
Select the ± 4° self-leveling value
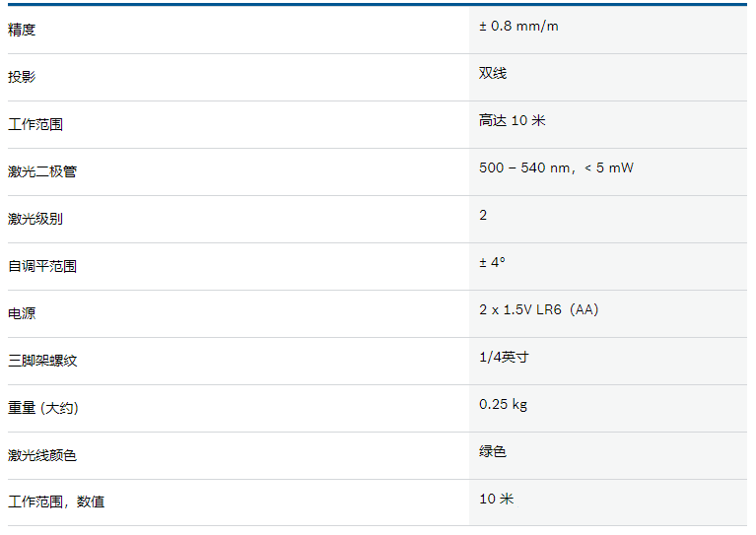tap(492, 262)
